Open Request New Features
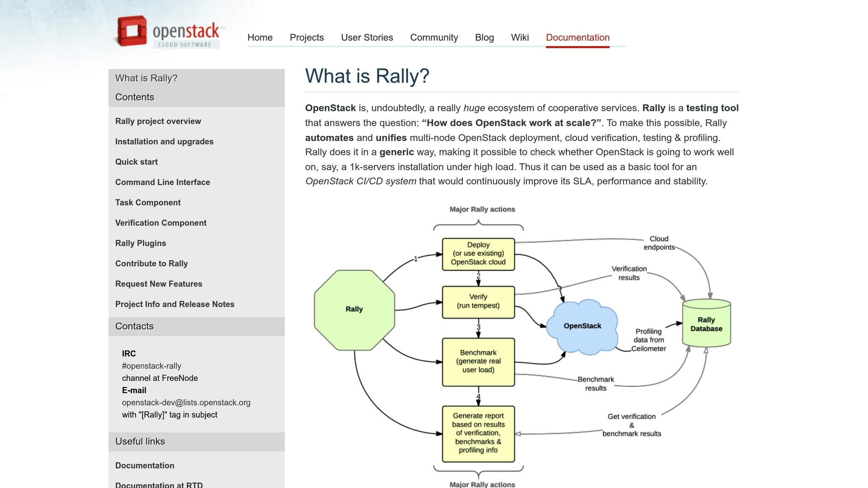Viewport: 868px width, 488px height. 159,284
